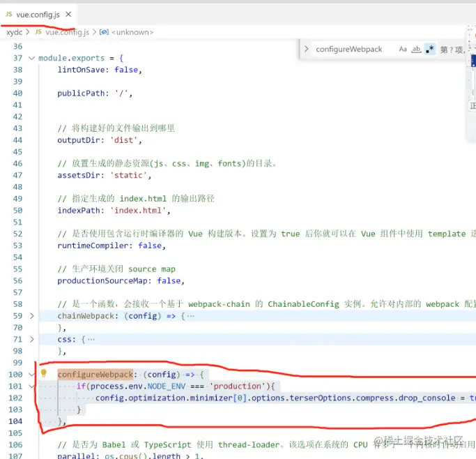Click the indexPath property
The image size is (476, 459).
[79, 211]
